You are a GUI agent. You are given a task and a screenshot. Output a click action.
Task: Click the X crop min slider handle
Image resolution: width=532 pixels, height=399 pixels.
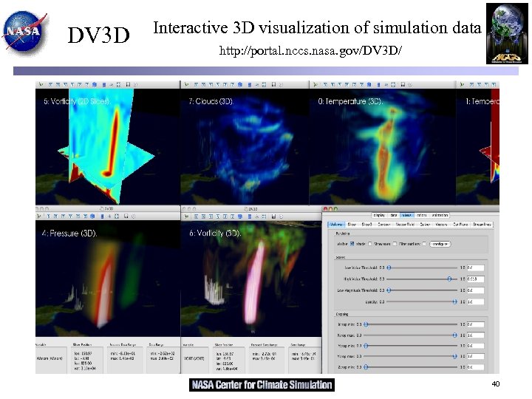coord(366,324)
